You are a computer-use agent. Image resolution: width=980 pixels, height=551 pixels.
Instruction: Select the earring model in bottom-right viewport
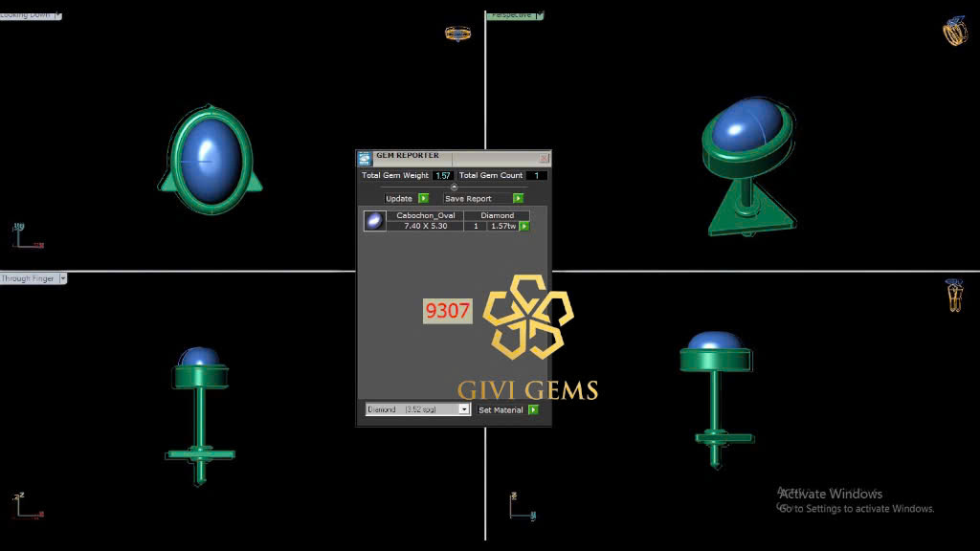click(x=716, y=400)
